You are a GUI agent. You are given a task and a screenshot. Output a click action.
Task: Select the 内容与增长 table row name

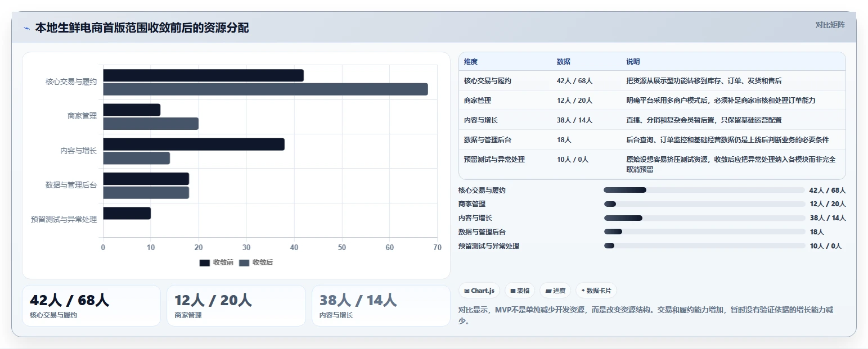pos(481,120)
